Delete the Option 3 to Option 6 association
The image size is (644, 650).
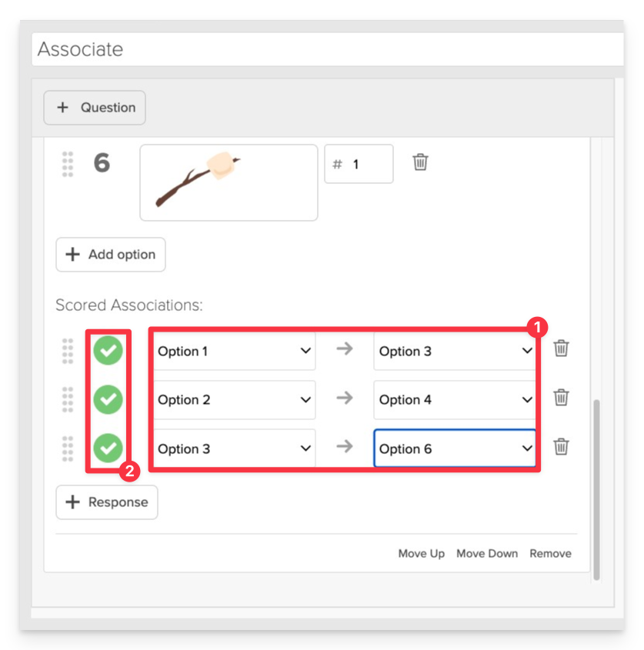tap(561, 446)
